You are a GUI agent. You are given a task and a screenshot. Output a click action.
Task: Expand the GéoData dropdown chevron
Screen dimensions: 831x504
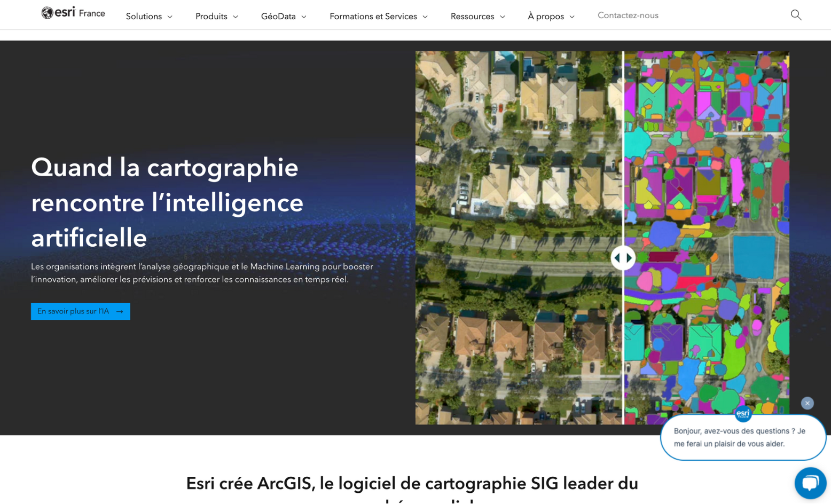pyautogui.click(x=303, y=17)
